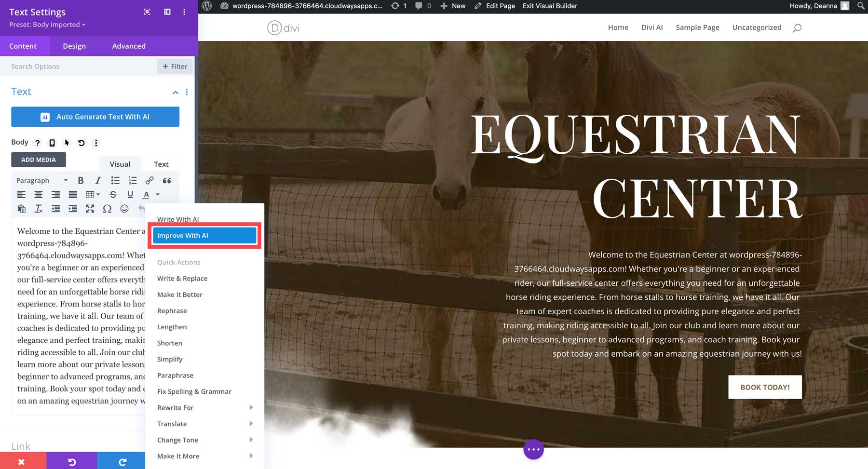Insert a bulleted list
The width and height of the screenshot is (868, 469).
tap(115, 180)
